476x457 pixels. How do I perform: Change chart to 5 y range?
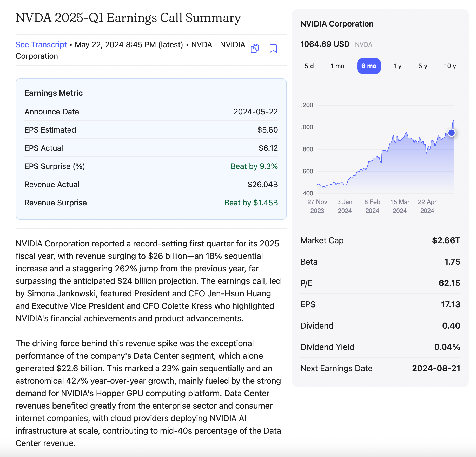pos(423,66)
